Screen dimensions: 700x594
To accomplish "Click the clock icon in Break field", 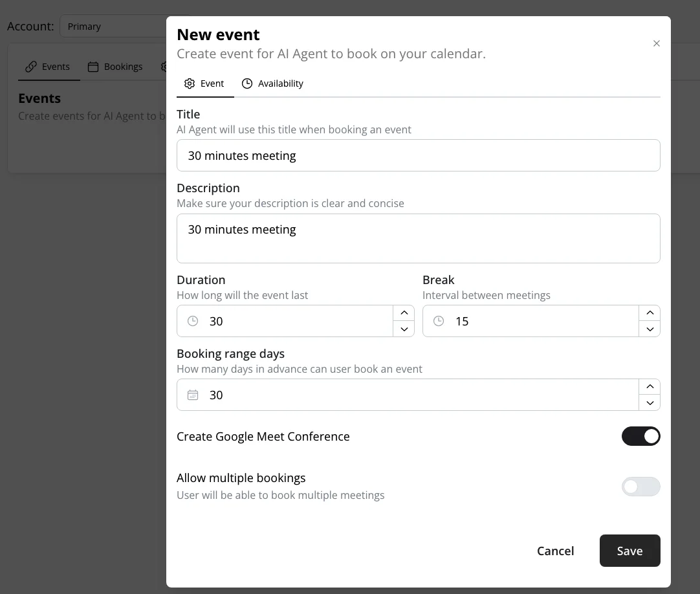I will 439,321.
